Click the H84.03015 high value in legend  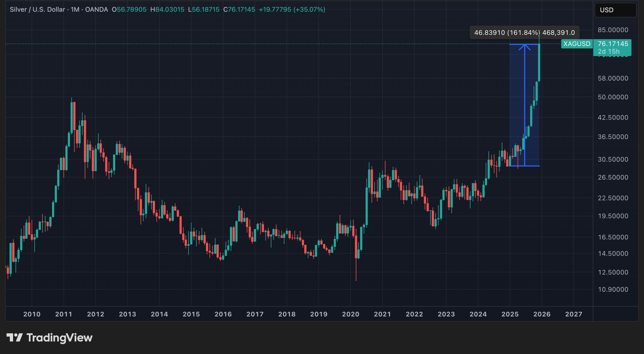[x=167, y=10]
